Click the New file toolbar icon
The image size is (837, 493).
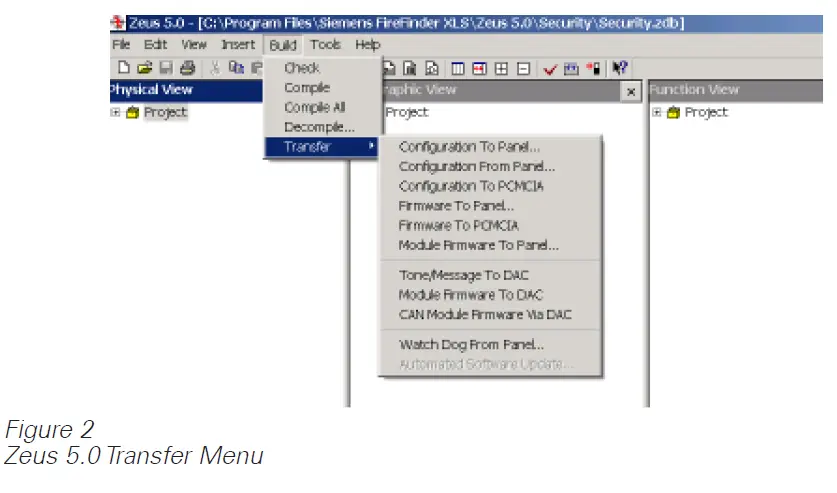(x=124, y=68)
